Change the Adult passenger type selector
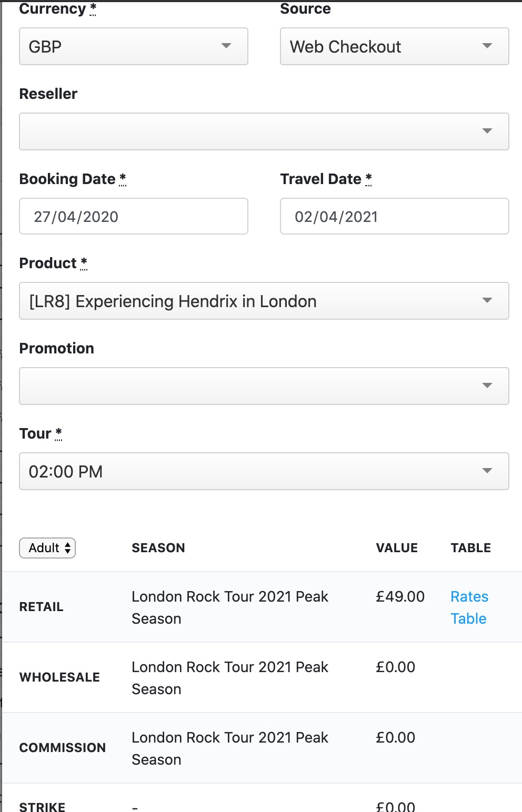Image resolution: width=522 pixels, height=812 pixels. (47, 548)
